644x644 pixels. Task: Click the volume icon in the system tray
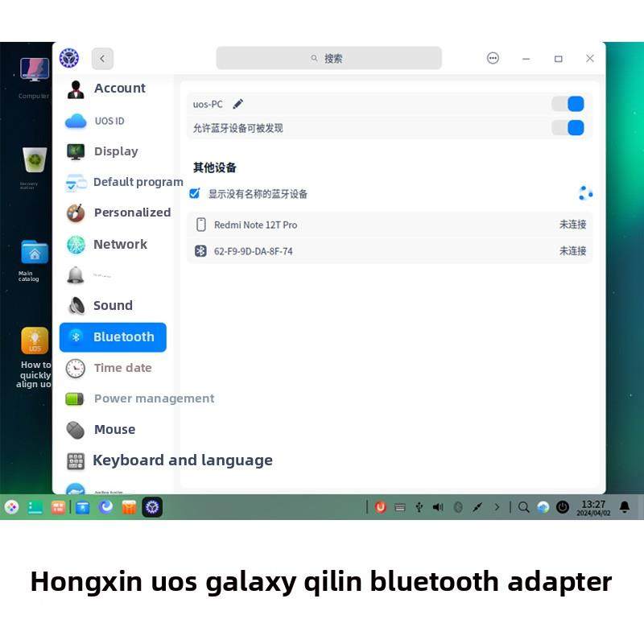[437, 507]
